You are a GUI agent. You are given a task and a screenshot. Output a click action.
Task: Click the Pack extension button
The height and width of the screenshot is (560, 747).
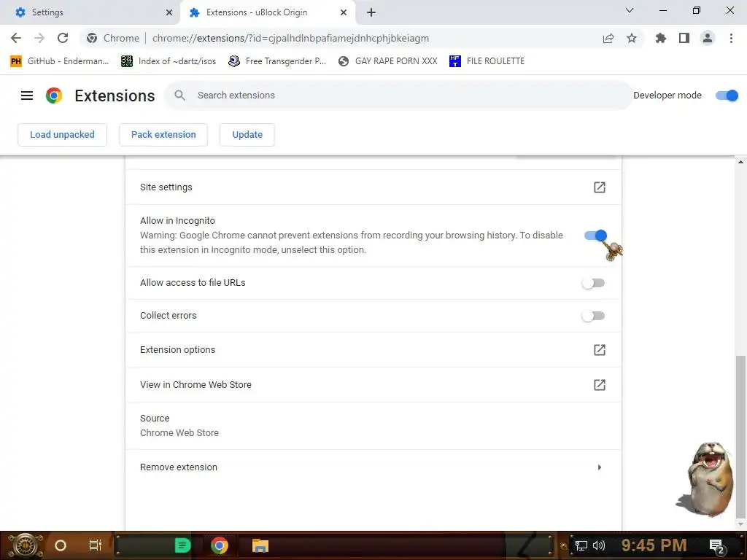tap(163, 135)
